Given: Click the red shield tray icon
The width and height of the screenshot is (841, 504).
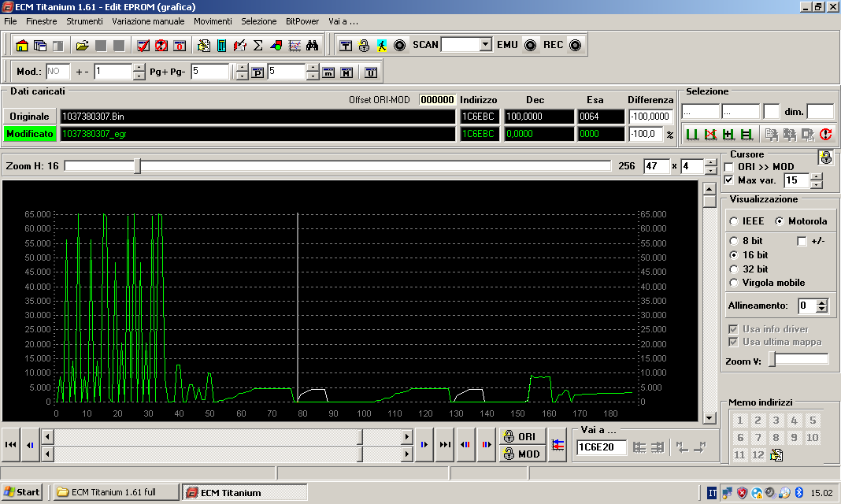Looking at the screenshot, I should [x=742, y=493].
